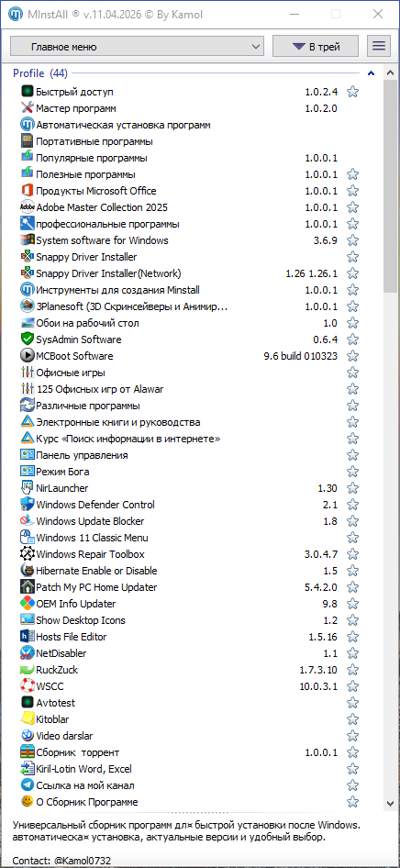Toggle favorite star for NirLauncher
This screenshot has height=868, width=400.
(x=352, y=488)
